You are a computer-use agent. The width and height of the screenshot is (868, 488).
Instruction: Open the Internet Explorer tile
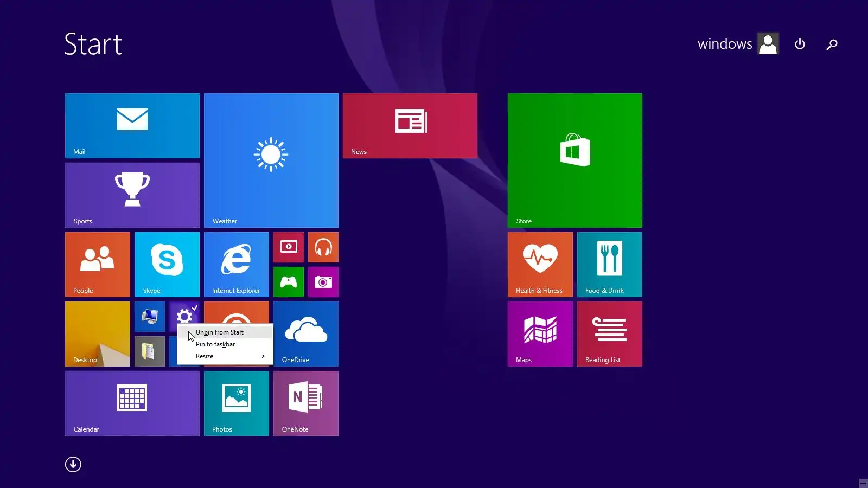coord(237,265)
